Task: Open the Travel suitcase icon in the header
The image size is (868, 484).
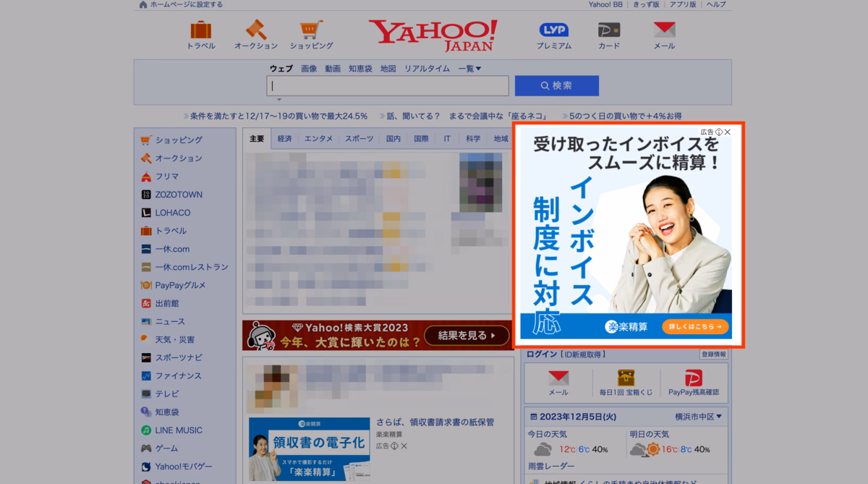Action: point(201,30)
